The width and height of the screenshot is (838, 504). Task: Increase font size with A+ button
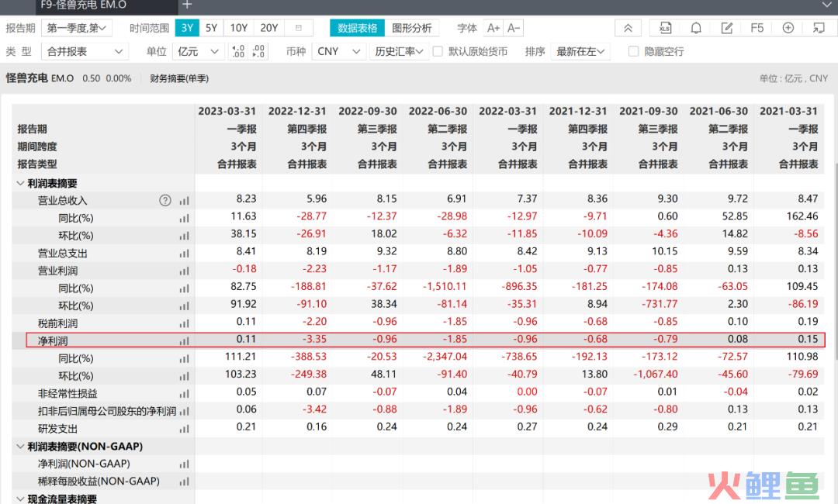pos(493,28)
